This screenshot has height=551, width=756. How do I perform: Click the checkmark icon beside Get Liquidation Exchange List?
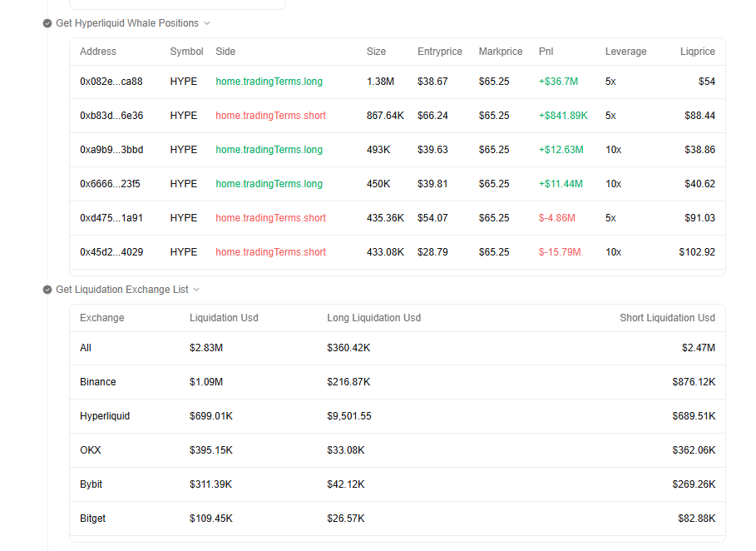coord(47,290)
